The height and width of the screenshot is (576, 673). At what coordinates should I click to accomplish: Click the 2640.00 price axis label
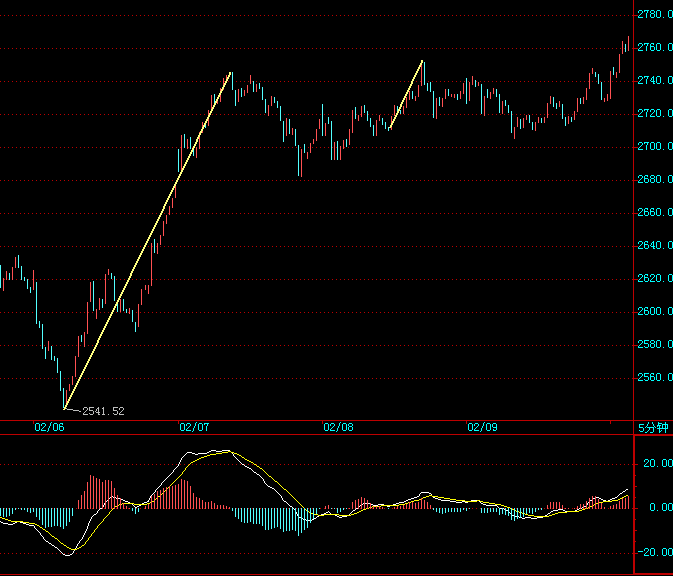tap(654, 246)
